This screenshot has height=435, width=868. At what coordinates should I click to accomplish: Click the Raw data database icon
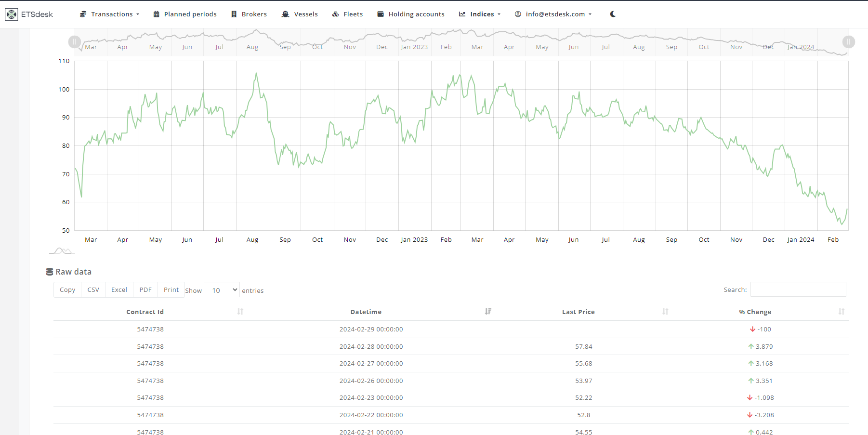tap(50, 272)
